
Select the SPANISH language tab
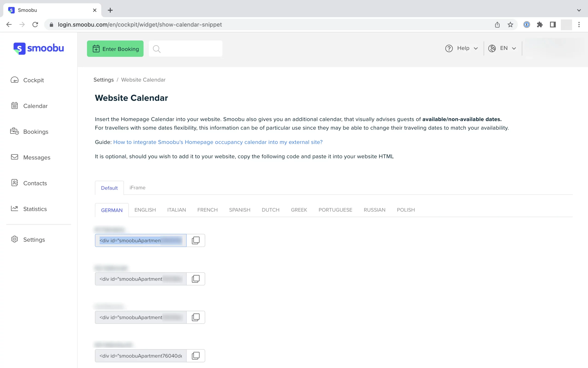(x=240, y=210)
